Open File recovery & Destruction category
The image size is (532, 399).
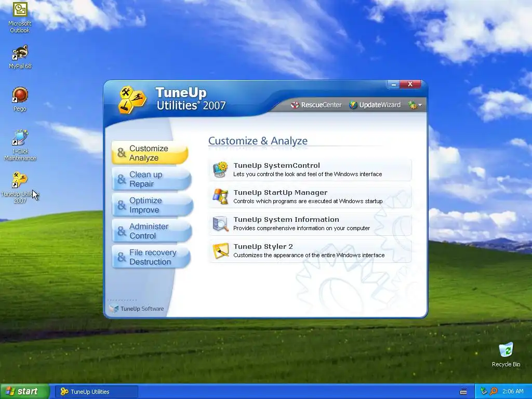(x=151, y=257)
